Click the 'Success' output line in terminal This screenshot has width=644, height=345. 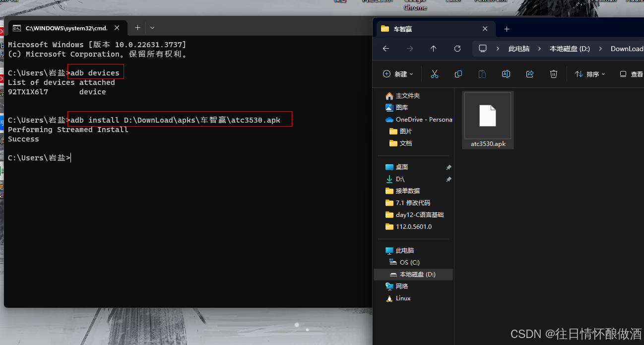point(23,139)
